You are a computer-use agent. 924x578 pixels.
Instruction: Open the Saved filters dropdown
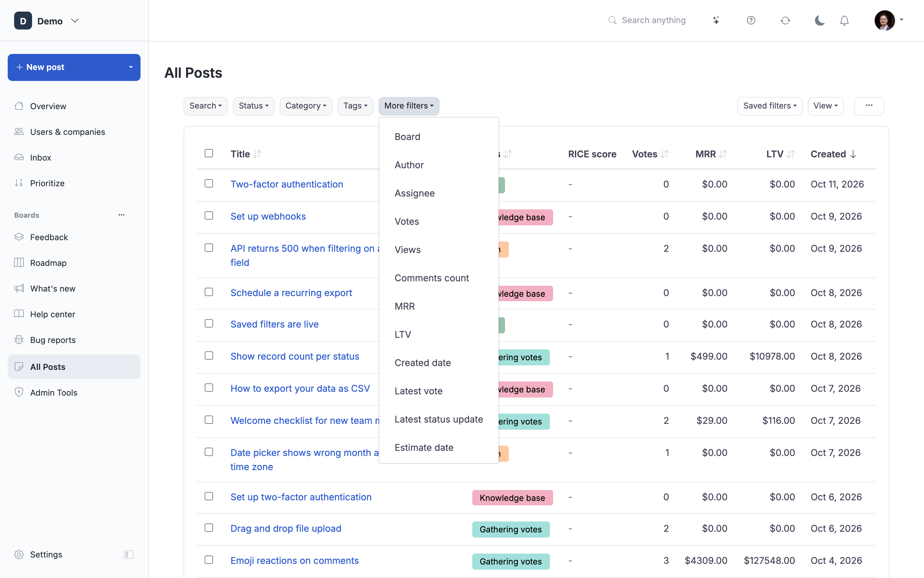(770, 106)
